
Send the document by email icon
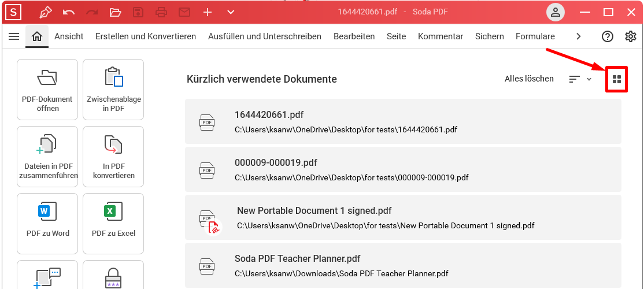click(x=184, y=12)
